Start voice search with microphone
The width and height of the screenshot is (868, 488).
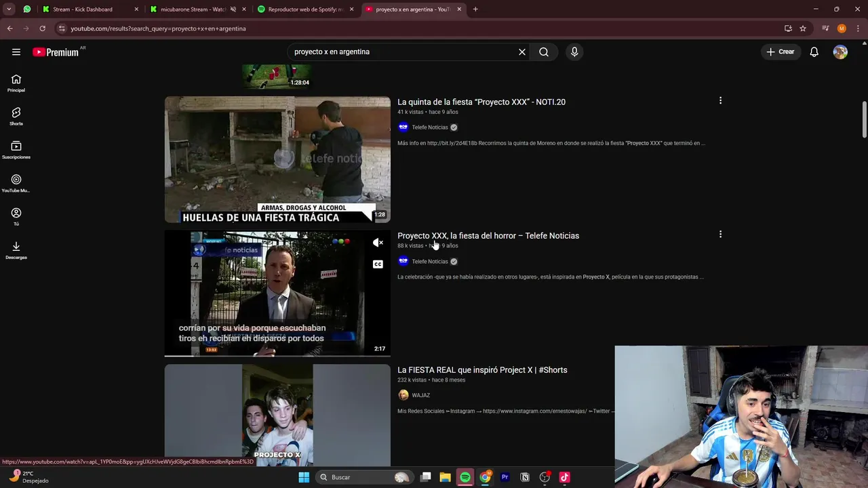pos(574,52)
